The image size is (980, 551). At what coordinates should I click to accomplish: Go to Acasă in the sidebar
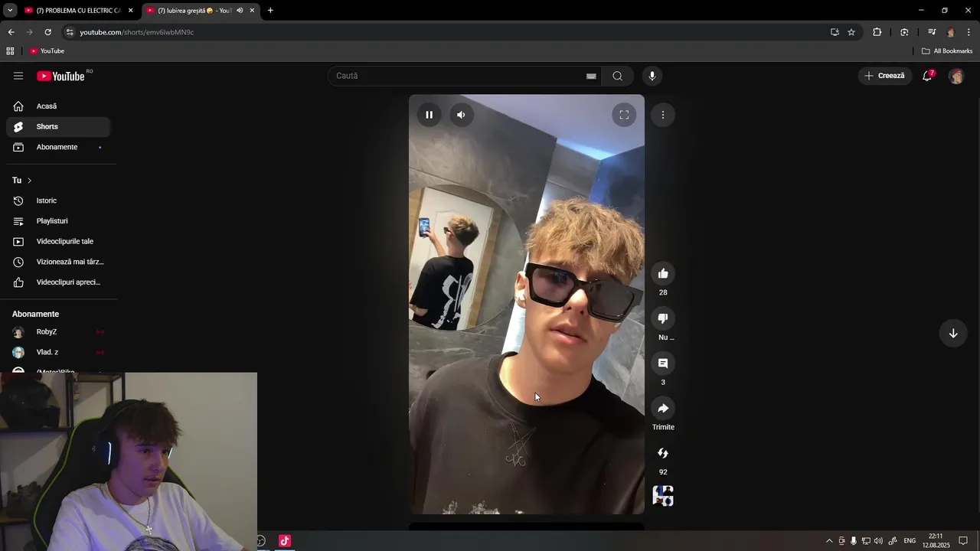click(58, 106)
